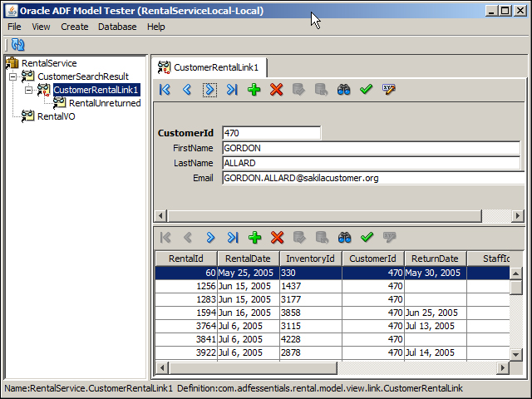
Task: Click form panel horizontal scrollbar right arrow
Action: pyautogui.click(x=517, y=215)
